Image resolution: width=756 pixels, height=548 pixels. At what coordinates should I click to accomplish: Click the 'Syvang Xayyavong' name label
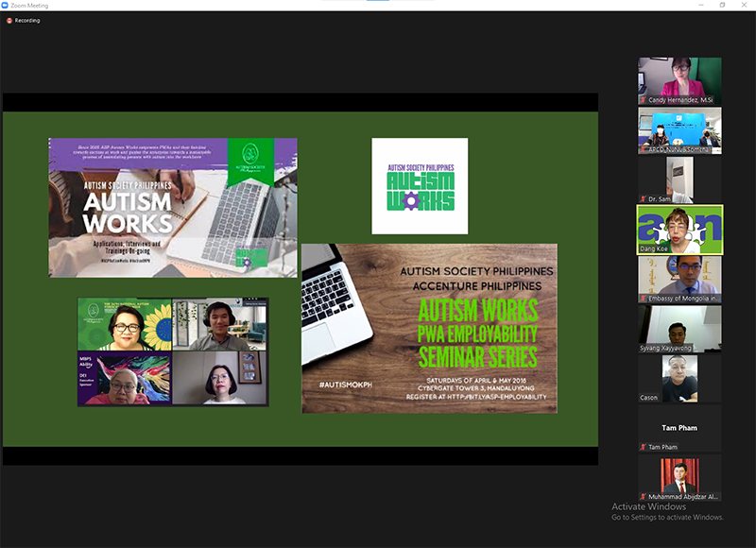pos(665,348)
